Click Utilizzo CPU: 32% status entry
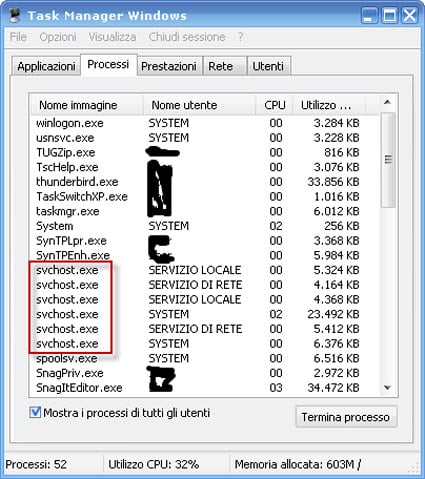 [x=154, y=464]
